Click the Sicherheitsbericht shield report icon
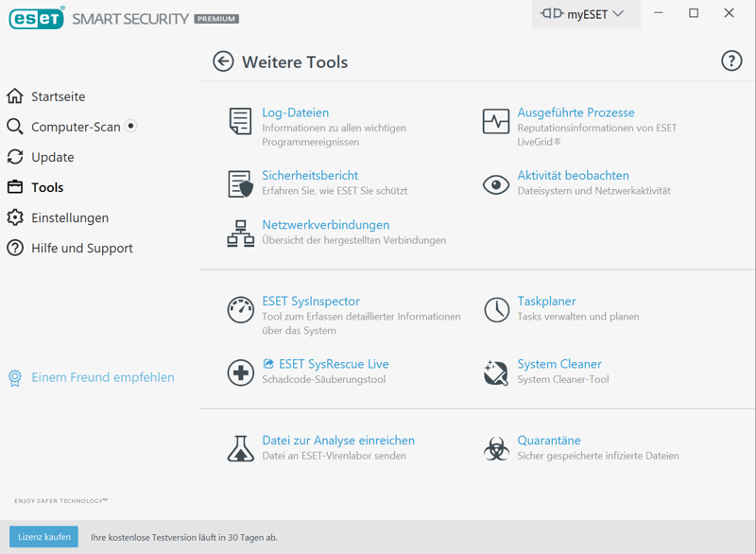 coord(240,183)
